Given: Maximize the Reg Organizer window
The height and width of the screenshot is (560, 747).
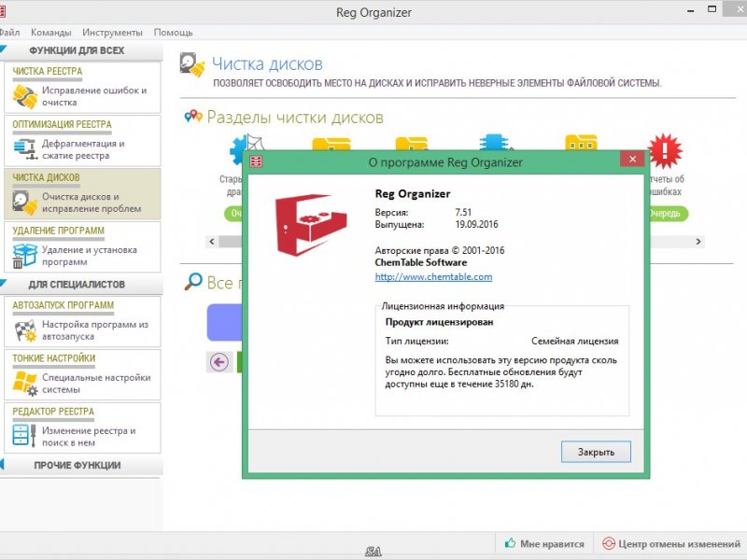Looking at the screenshot, I should click(712, 9).
